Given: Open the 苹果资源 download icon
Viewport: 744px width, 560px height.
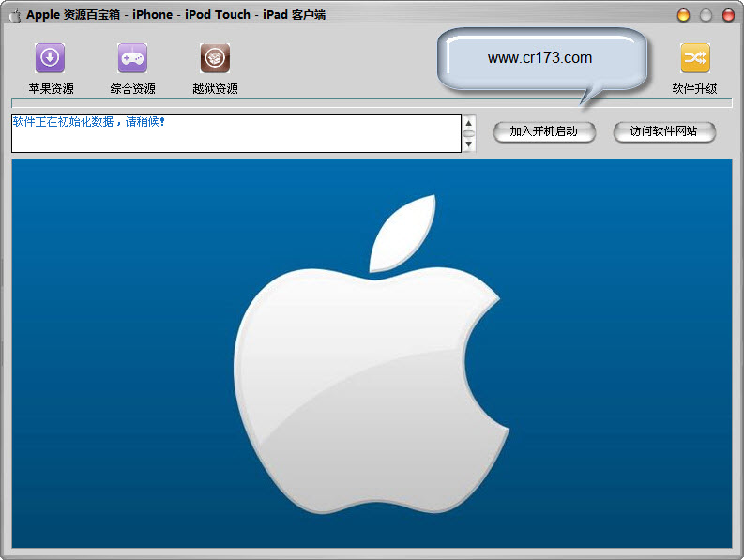Looking at the screenshot, I should point(50,58).
